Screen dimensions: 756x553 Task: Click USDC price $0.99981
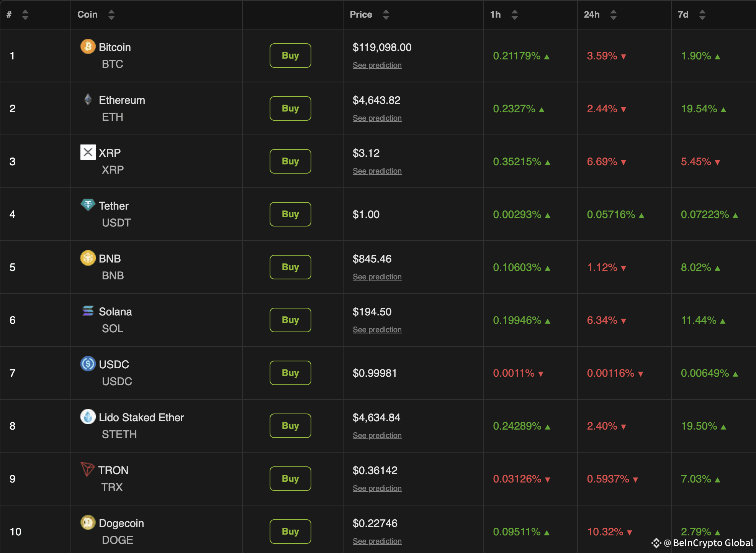(x=375, y=373)
